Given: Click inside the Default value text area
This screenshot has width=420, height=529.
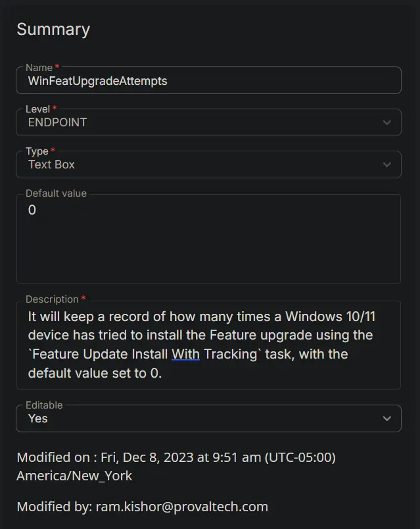Looking at the screenshot, I should coord(208,239).
